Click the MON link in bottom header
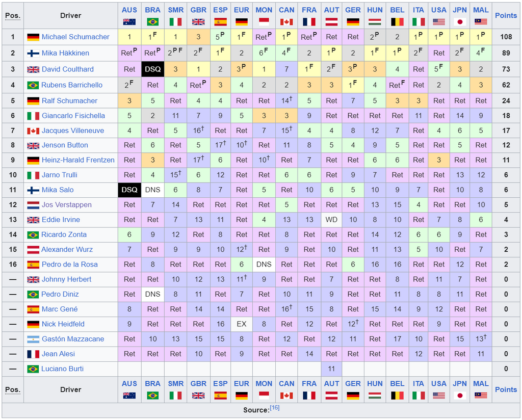 pos(264,384)
